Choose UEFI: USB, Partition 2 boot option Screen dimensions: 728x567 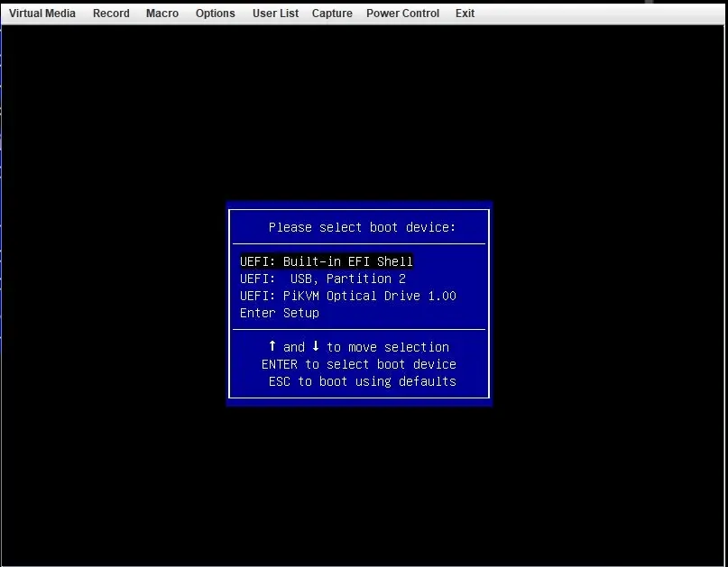tap(323, 279)
